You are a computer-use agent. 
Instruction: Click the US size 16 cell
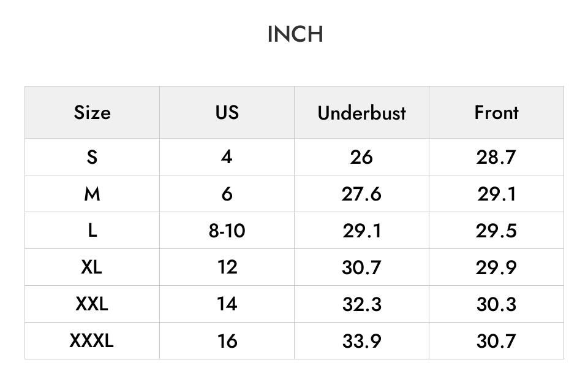[x=227, y=340]
